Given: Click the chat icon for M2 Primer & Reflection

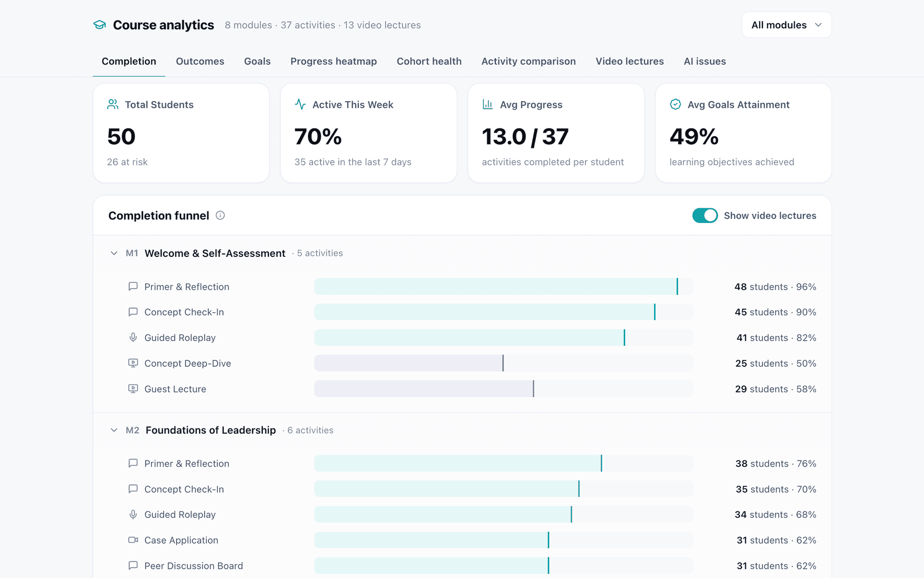Looking at the screenshot, I should [133, 463].
